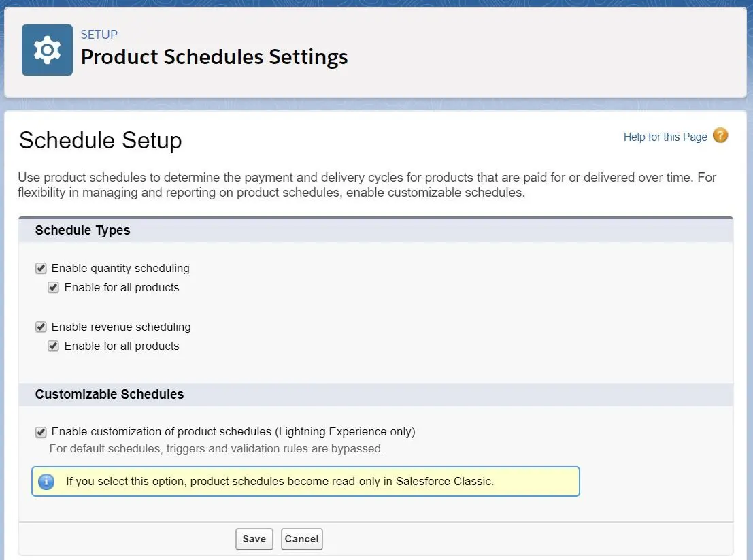The width and height of the screenshot is (753, 560).
Task: Click the Enable revenue scheduling label
Action: click(x=121, y=327)
